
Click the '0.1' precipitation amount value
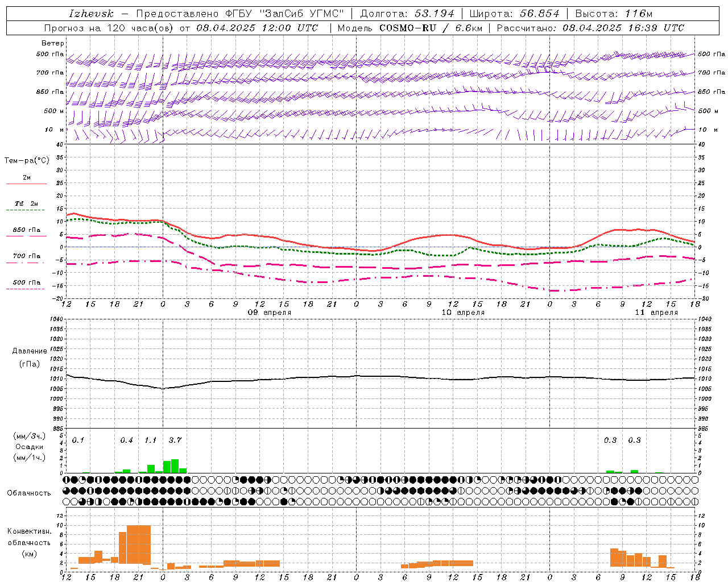tap(78, 440)
